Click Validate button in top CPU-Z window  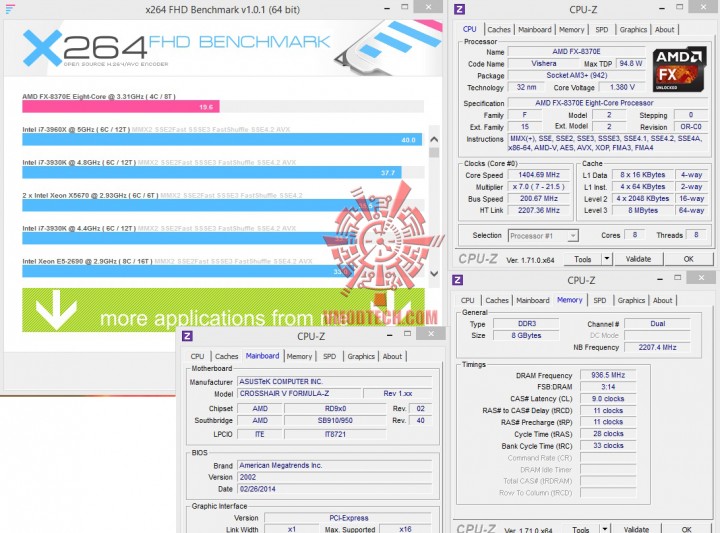coord(638,259)
